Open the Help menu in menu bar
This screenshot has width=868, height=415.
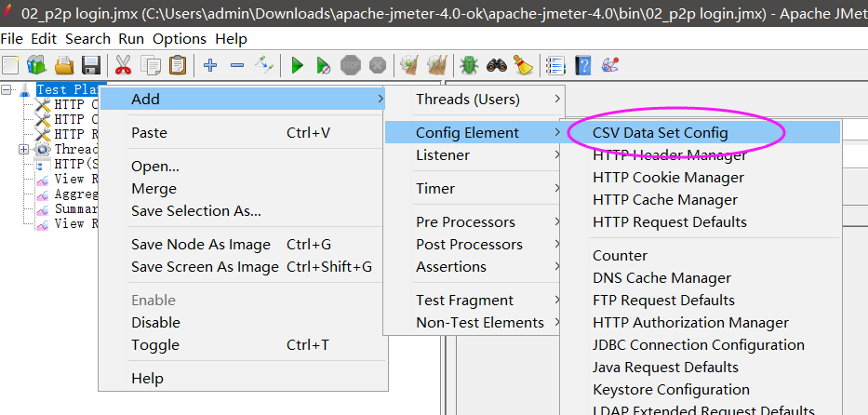coord(231,39)
